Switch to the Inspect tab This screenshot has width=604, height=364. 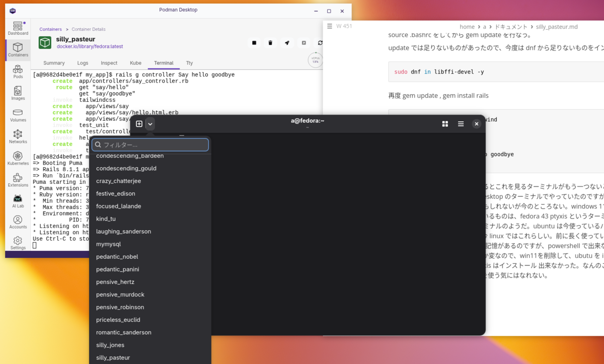tap(109, 63)
